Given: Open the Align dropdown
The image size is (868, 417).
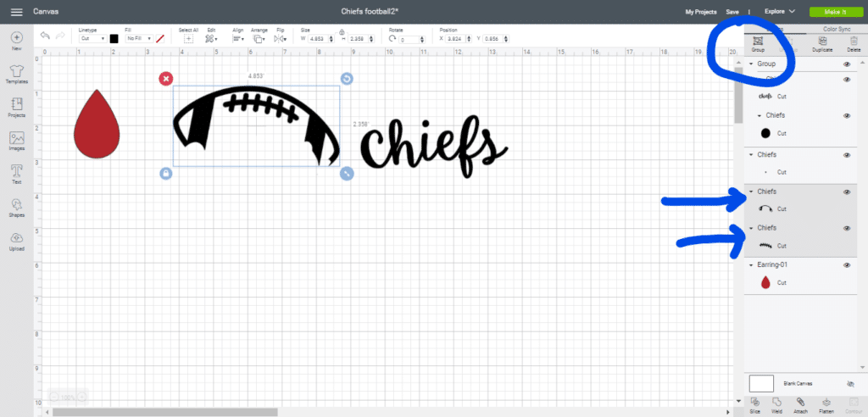Looking at the screenshot, I should pyautogui.click(x=238, y=39).
